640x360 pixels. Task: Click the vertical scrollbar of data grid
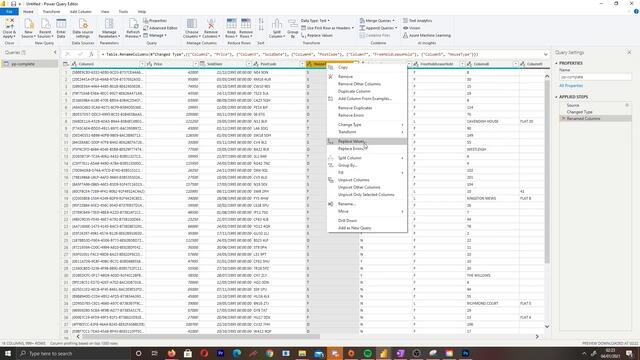tap(547, 171)
